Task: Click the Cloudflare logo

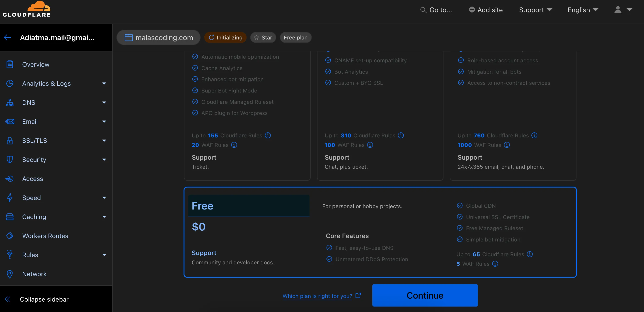Action: (27, 9)
